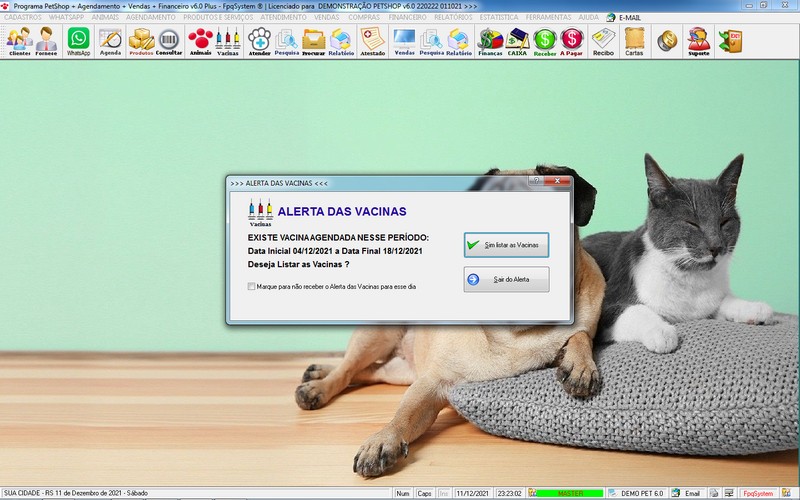The width and height of the screenshot is (800, 500).
Task: Open the PRODUTOS E SERVIÇOS menu
Action: click(x=218, y=17)
